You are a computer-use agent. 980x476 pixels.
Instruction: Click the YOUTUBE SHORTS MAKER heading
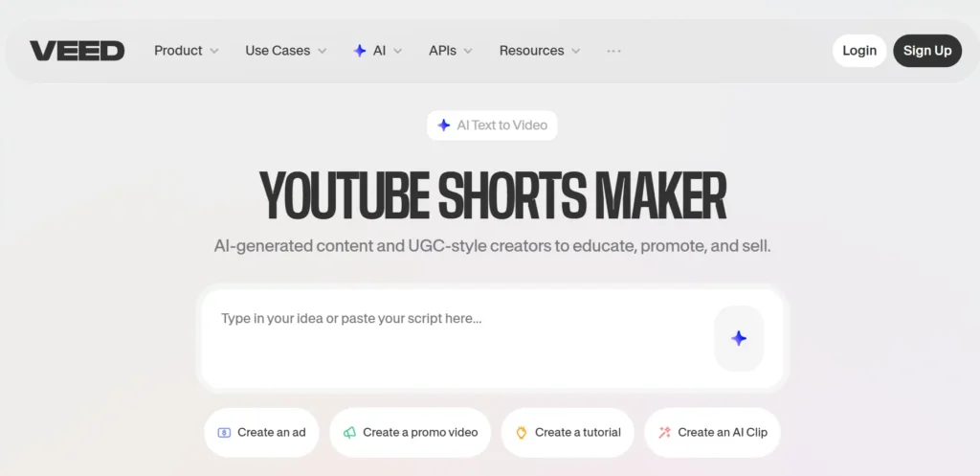click(493, 194)
